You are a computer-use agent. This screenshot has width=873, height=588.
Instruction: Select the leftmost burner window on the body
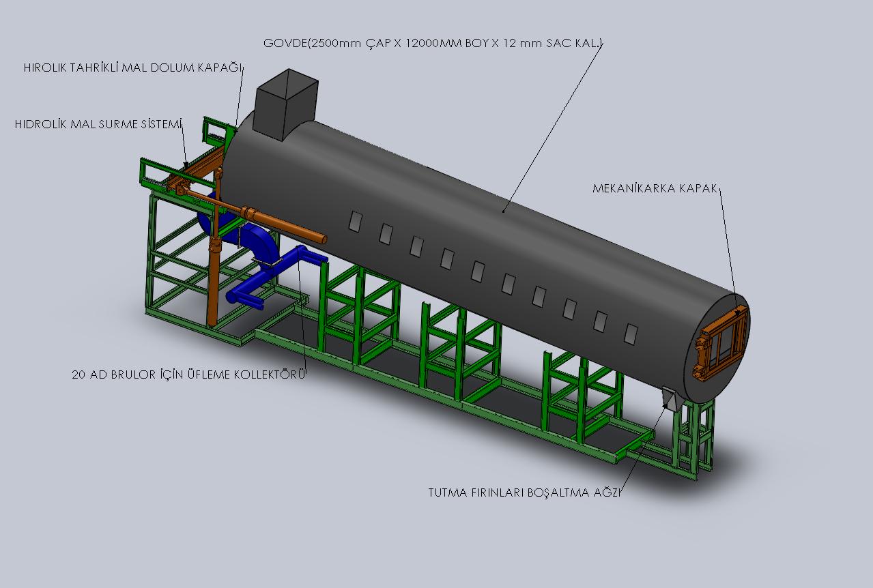(355, 221)
